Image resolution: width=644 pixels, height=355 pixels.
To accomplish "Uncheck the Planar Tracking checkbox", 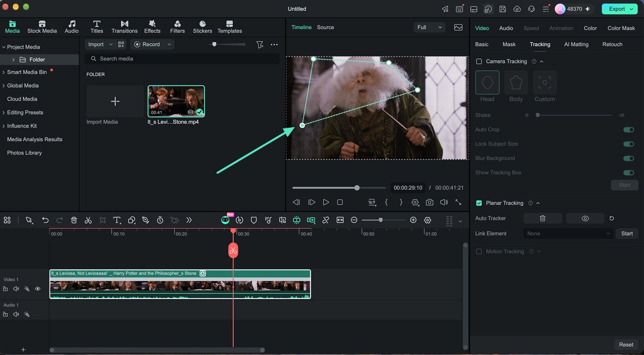I will (479, 203).
